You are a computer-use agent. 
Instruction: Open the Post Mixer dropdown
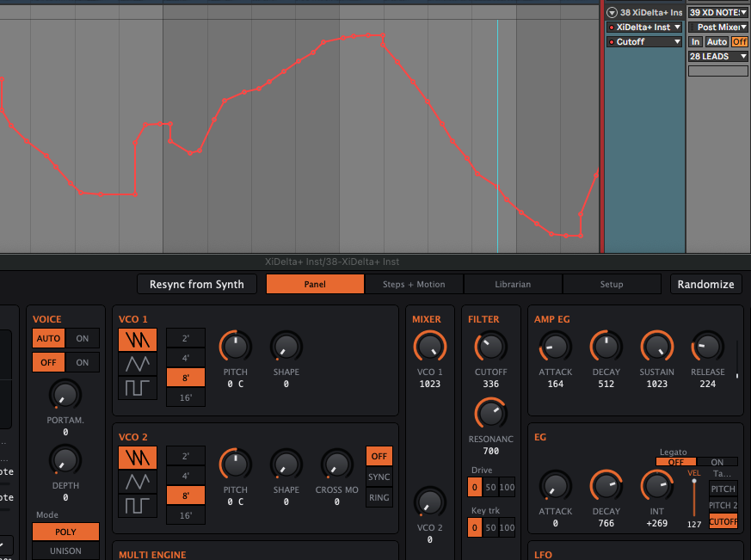718,28
